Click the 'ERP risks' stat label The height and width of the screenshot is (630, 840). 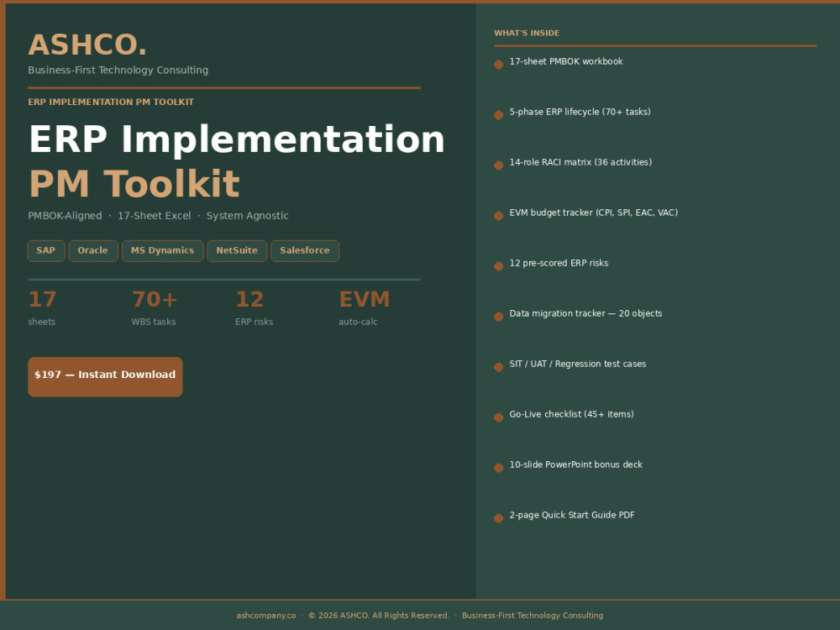[x=254, y=322]
